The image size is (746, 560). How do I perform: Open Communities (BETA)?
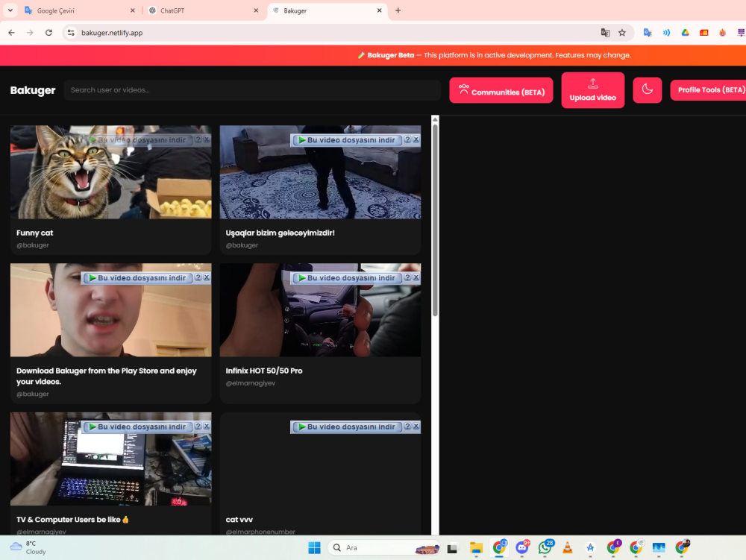501,89
